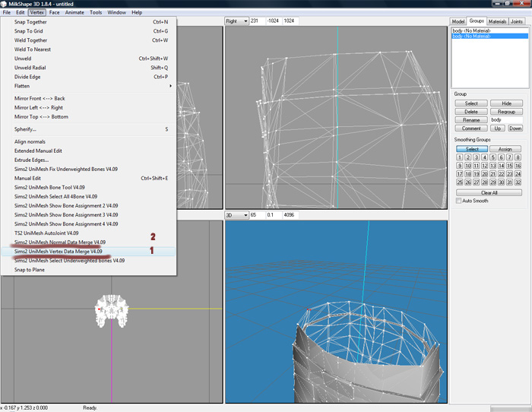Select first body group in list

coord(489,30)
